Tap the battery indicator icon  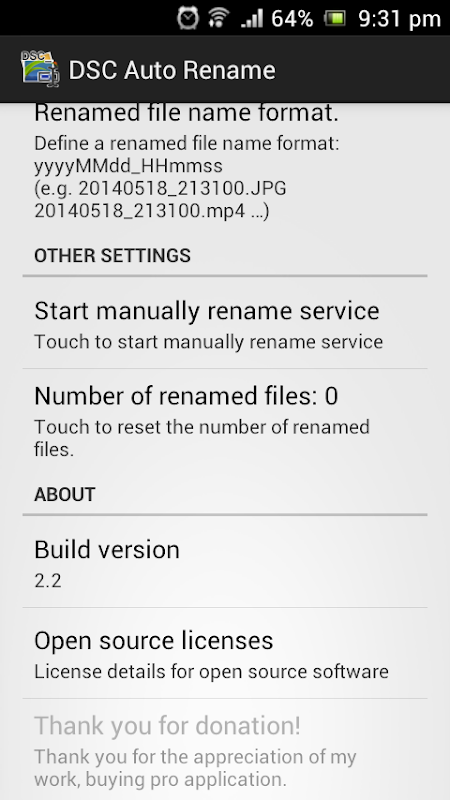[335, 19]
